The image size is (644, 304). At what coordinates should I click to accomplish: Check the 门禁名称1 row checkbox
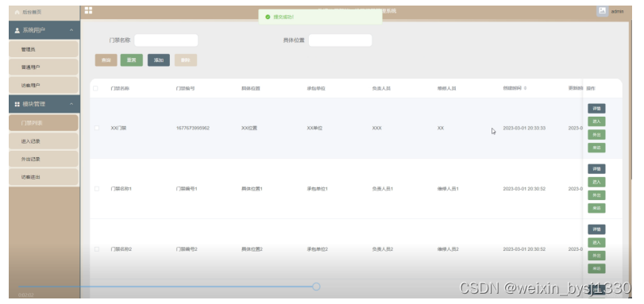[x=97, y=189]
